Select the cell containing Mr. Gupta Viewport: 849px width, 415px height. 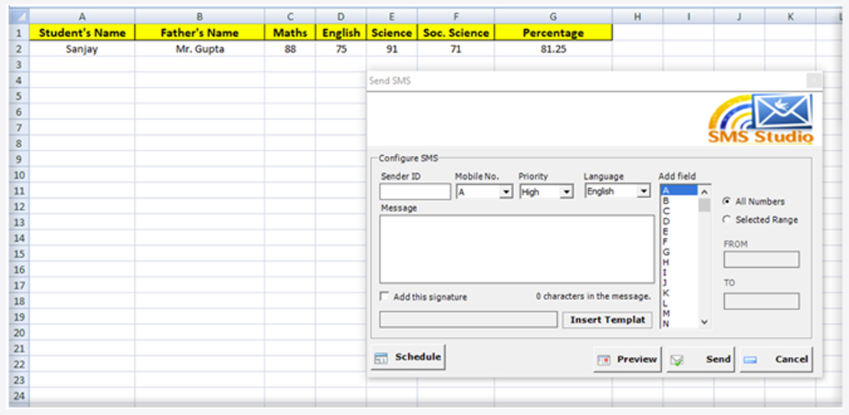[200, 49]
